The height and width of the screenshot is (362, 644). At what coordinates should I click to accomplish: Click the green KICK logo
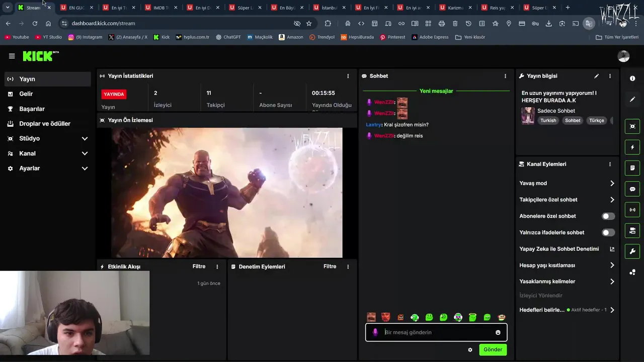(38, 56)
